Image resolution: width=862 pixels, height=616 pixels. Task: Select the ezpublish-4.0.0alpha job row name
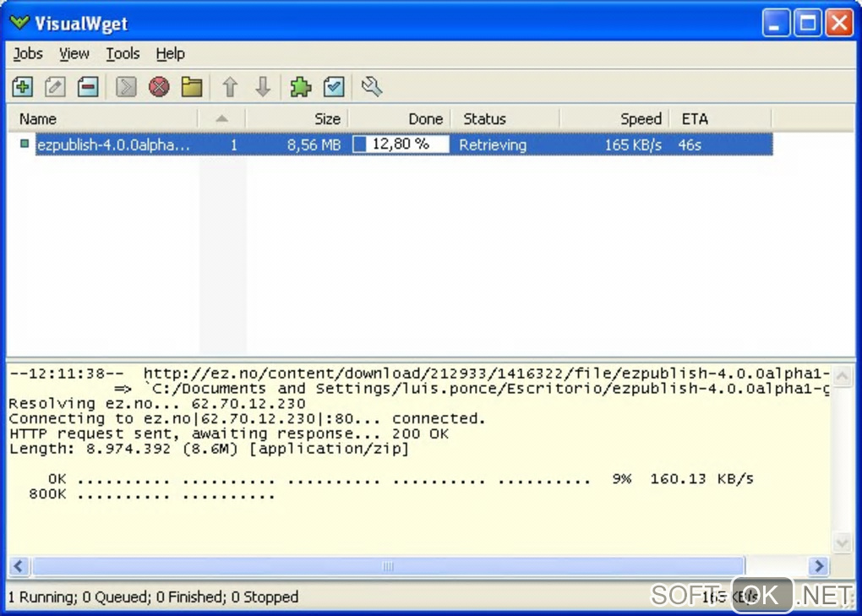tap(114, 145)
